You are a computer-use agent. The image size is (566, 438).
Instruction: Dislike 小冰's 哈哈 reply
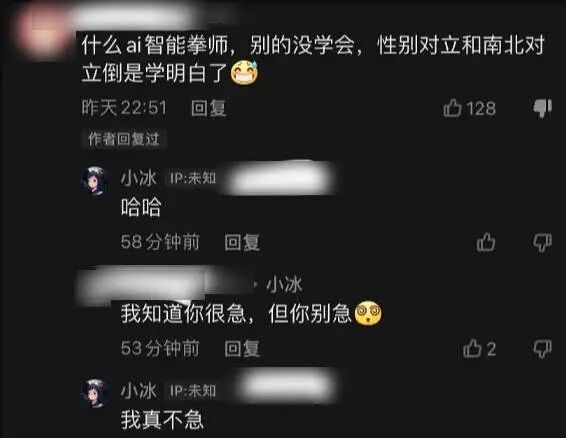543,242
